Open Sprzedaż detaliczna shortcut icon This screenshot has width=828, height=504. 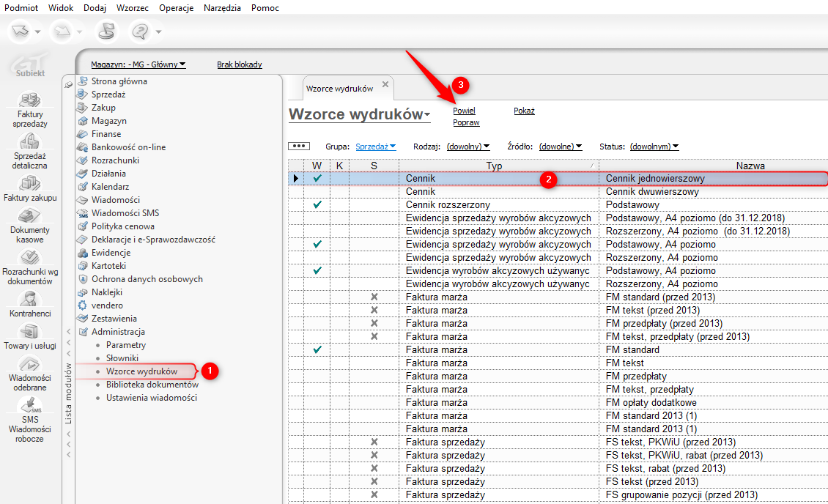click(x=30, y=141)
